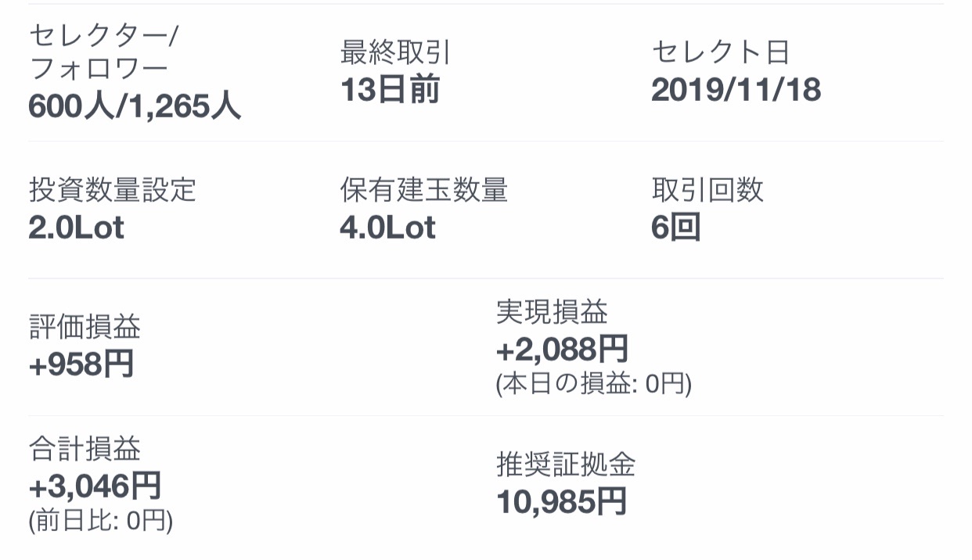Click the 保有建玉数量 label
Screen dimensions: 972x560
coord(423,190)
